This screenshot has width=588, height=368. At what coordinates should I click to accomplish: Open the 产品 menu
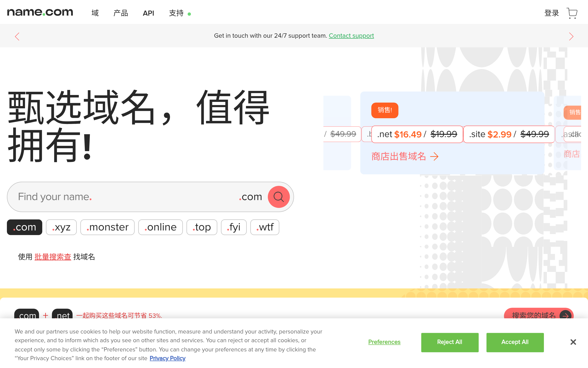(121, 13)
